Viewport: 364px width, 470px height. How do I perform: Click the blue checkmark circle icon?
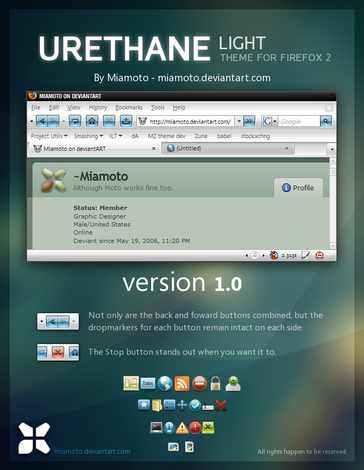point(195,405)
